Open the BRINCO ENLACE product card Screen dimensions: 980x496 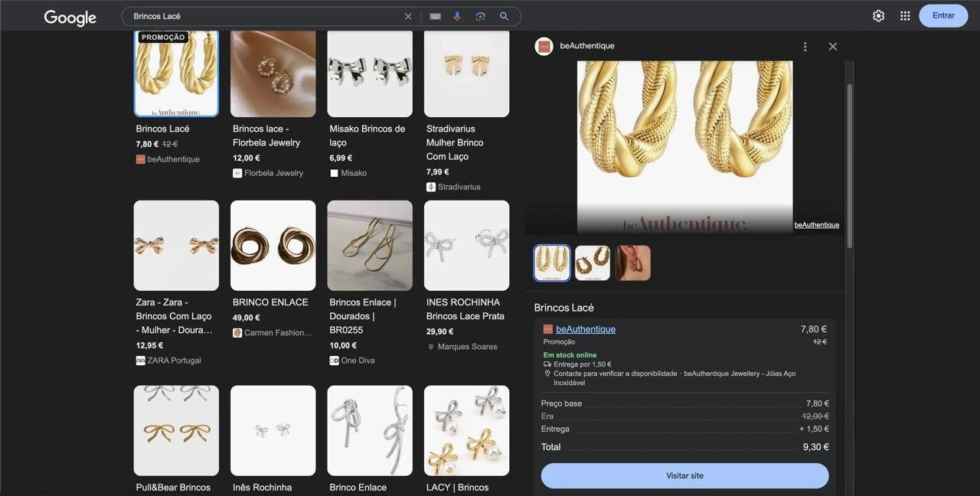[x=273, y=246]
